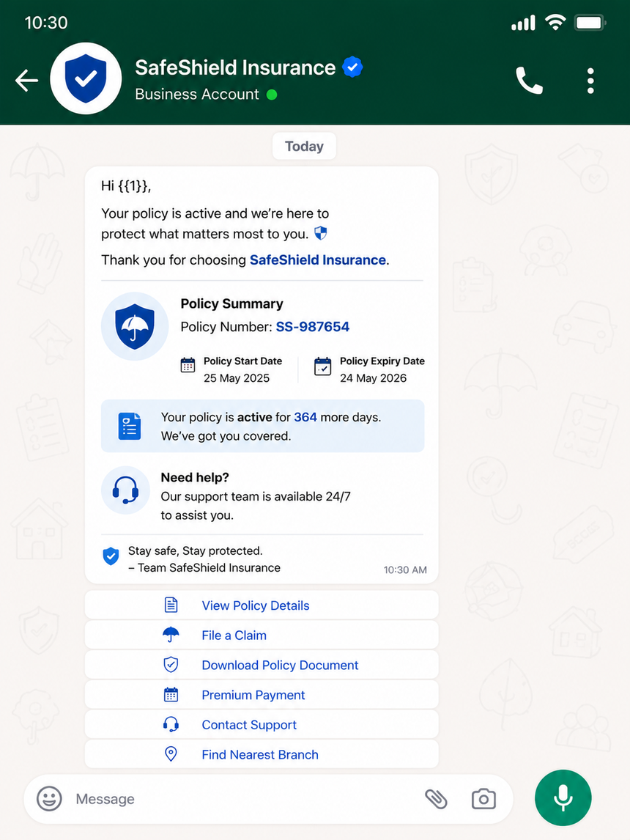Viewport: 630px width, 840px height.
Task: Select policy number SS-987654
Action: 313,327
